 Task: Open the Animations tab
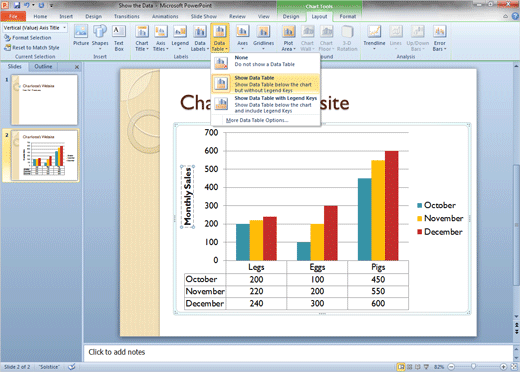[165, 16]
